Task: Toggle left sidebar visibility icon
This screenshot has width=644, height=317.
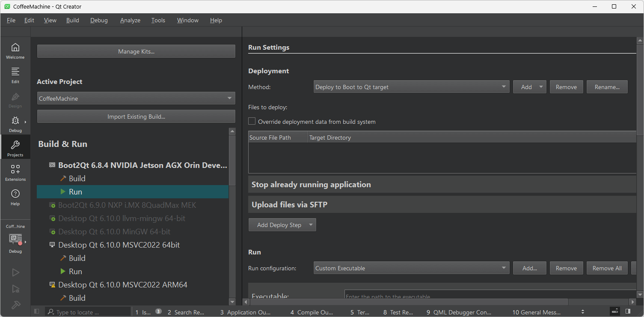Action: point(37,311)
